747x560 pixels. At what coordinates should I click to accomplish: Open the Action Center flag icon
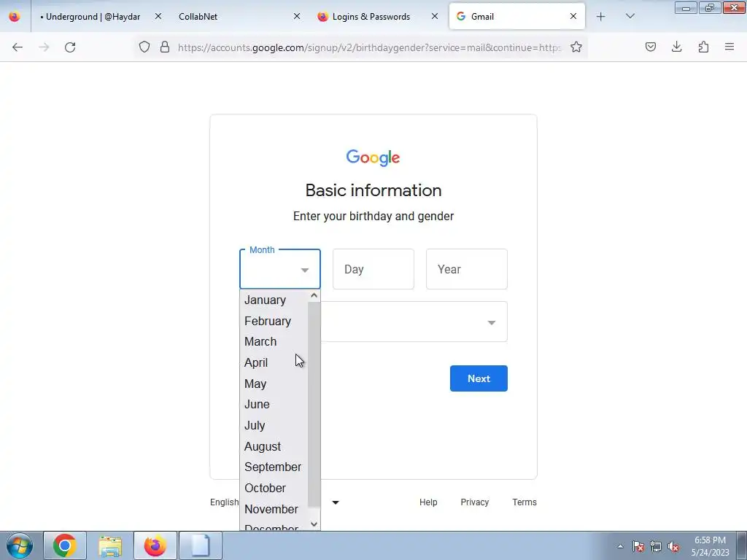point(638,546)
